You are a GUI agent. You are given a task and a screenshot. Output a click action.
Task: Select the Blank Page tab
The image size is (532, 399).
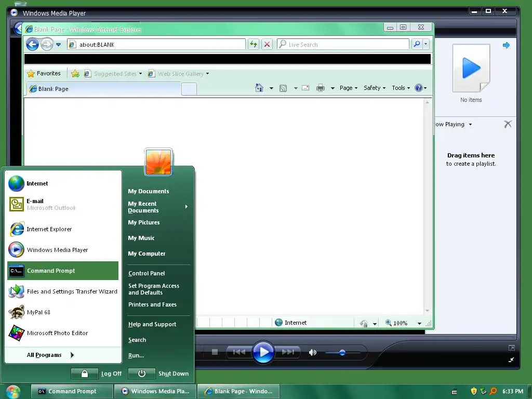pyautogui.click(x=103, y=89)
